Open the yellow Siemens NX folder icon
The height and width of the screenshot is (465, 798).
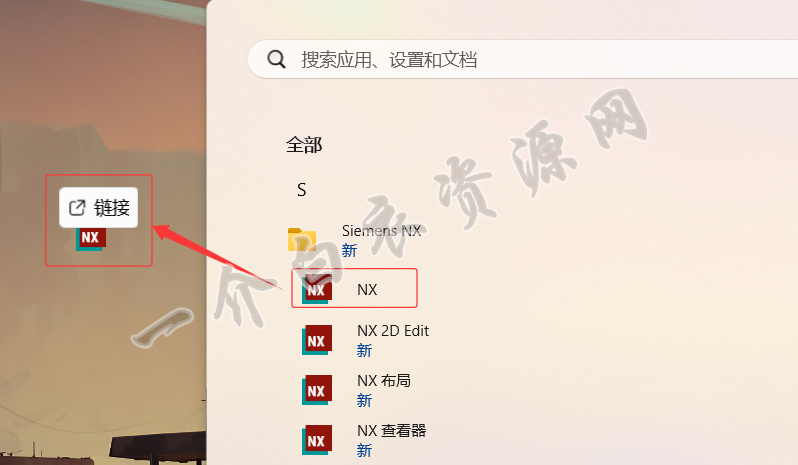tap(302, 239)
